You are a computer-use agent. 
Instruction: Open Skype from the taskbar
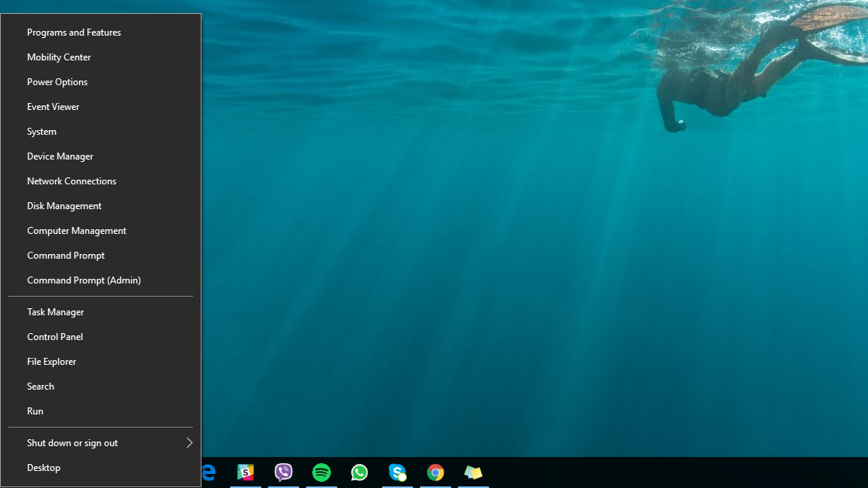click(398, 473)
